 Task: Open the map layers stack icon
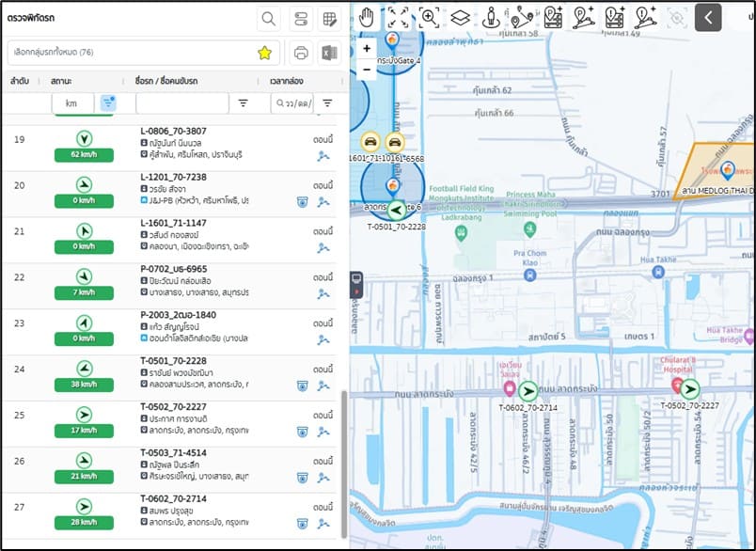point(459,18)
